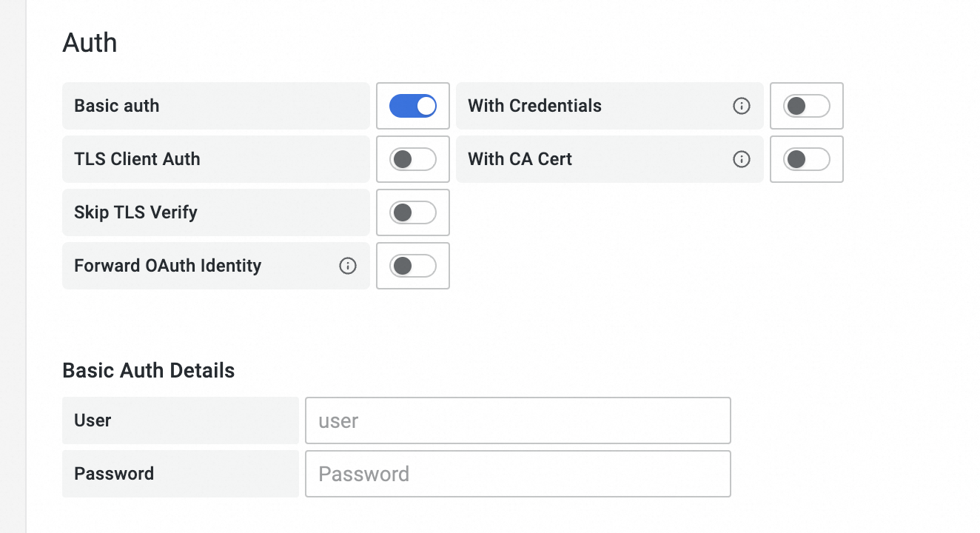Switch on the With CA Cert toggle
The image size is (980, 533).
pos(807,159)
